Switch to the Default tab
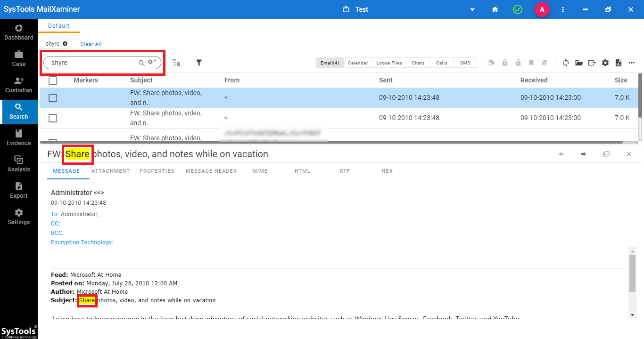This screenshot has height=339, width=644. (x=59, y=26)
